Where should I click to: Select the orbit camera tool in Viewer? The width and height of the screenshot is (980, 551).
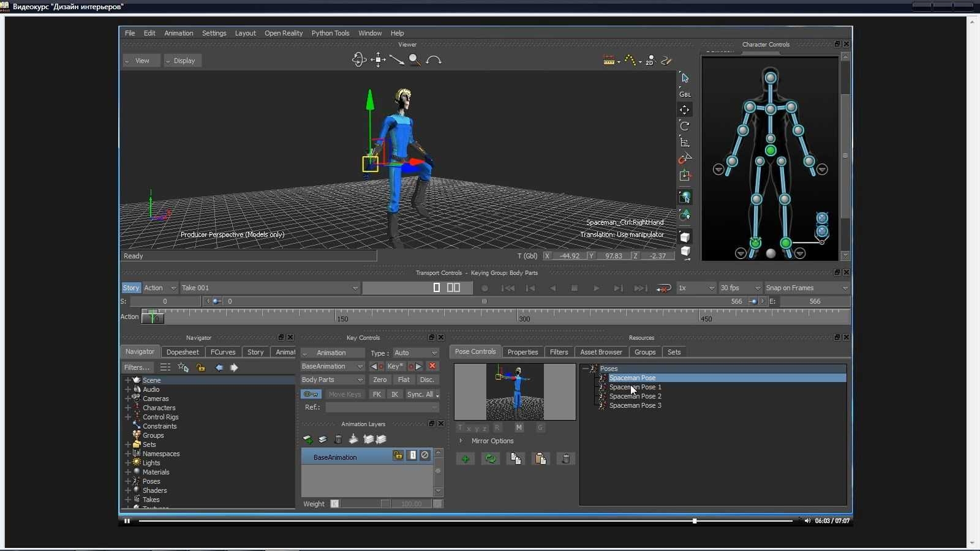click(359, 59)
